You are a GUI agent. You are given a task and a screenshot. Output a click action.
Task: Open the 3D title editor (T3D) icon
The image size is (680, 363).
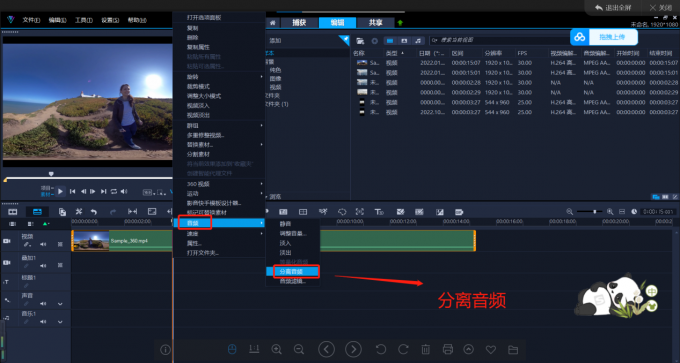[x=379, y=212]
